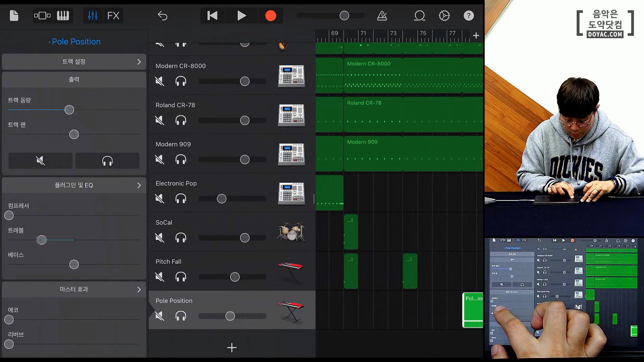Select the Modern 909 green region

pyautogui.click(x=413, y=154)
